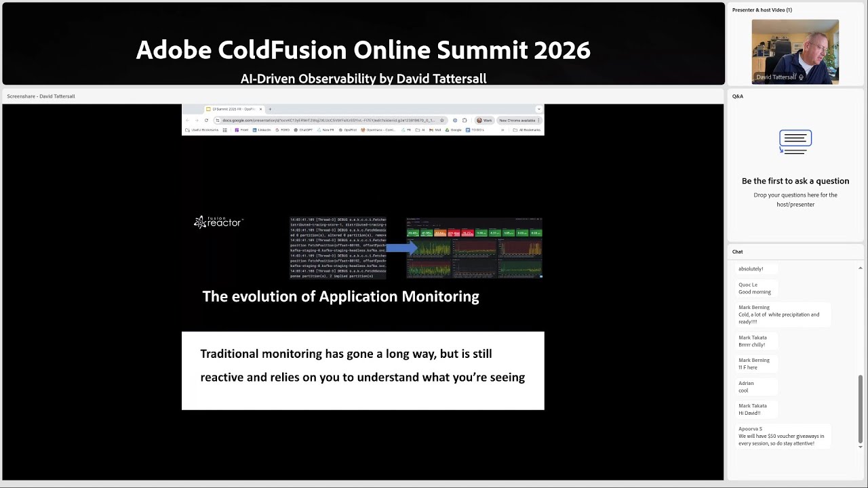Click the 'absolutely!' chat message
The height and width of the screenshot is (488, 868).
tap(751, 268)
